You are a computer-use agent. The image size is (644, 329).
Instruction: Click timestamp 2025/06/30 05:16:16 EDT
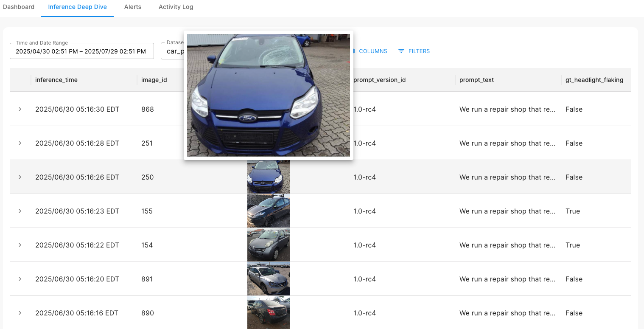[77, 313]
